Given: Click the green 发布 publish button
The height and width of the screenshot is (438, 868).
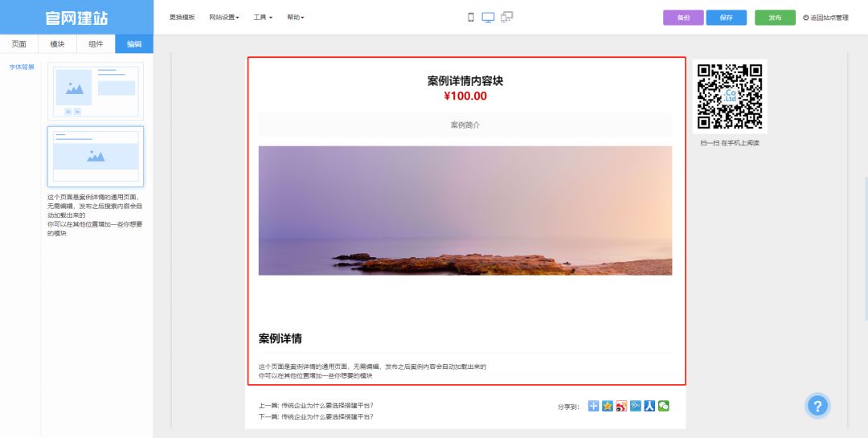Looking at the screenshot, I should click(775, 18).
